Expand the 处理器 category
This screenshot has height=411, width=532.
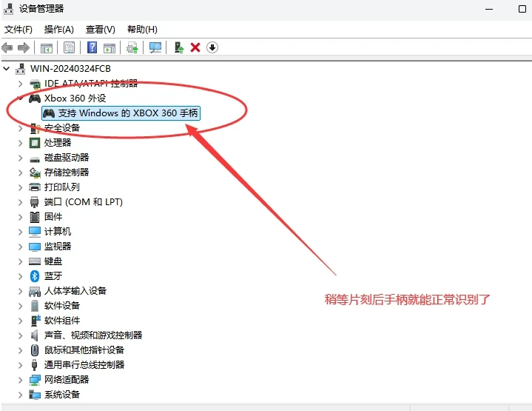point(21,143)
